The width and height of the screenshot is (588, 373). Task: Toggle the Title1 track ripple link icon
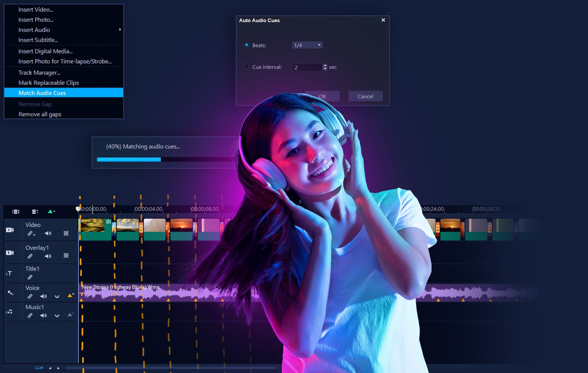click(x=30, y=277)
